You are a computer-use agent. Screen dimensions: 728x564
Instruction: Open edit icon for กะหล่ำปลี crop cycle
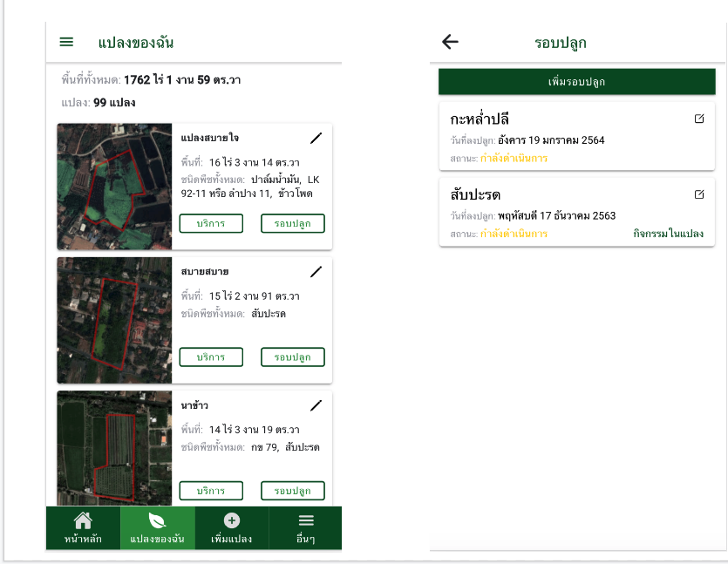click(x=699, y=119)
